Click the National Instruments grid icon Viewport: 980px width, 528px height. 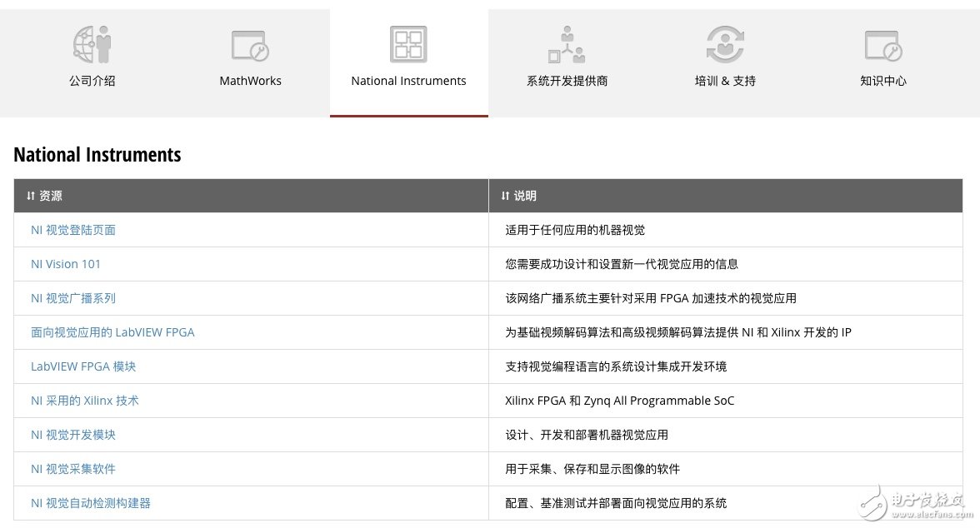pos(408,44)
